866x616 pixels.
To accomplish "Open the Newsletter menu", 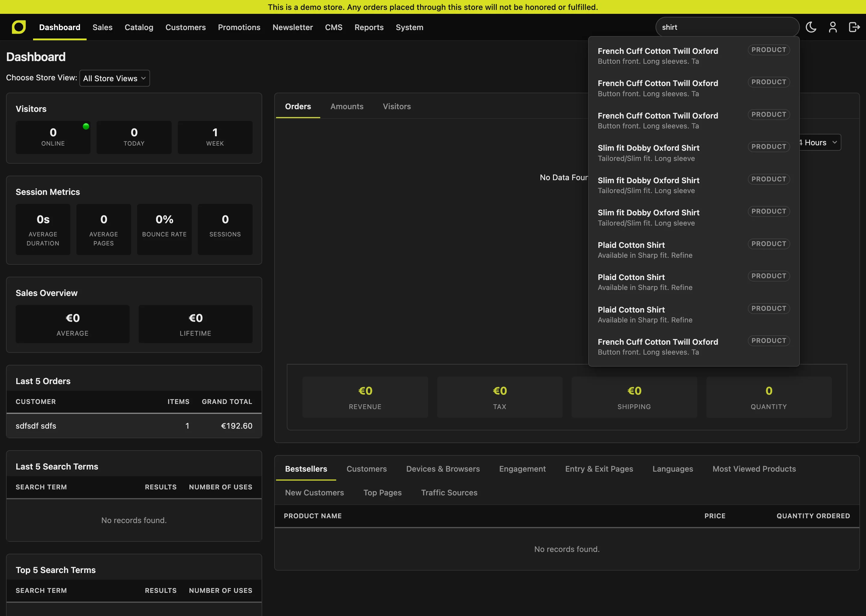I will [x=293, y=27].
